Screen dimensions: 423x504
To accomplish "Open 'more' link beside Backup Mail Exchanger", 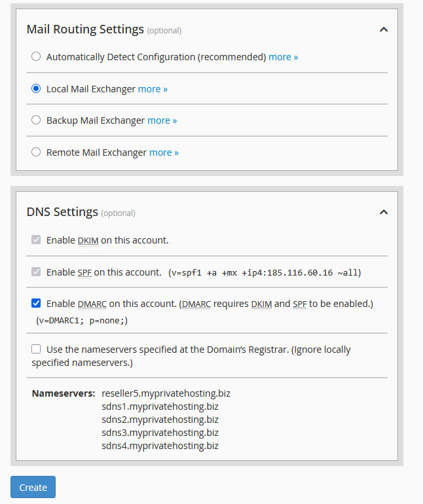I will click(162, 120).
